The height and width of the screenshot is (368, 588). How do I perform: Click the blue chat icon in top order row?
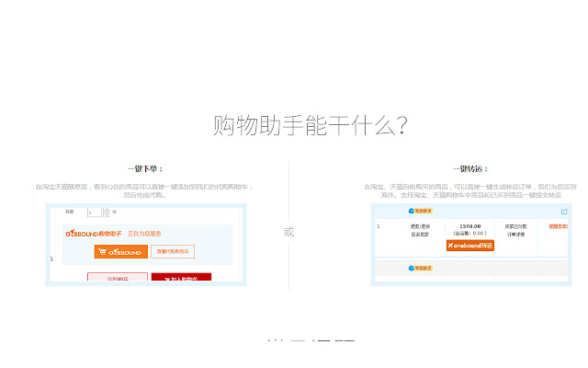411,211
